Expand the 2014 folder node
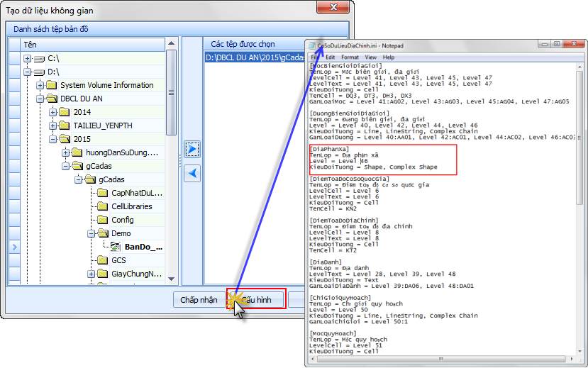Image resolution: width=588 pixels, height=368 pixels. (53, 112)
